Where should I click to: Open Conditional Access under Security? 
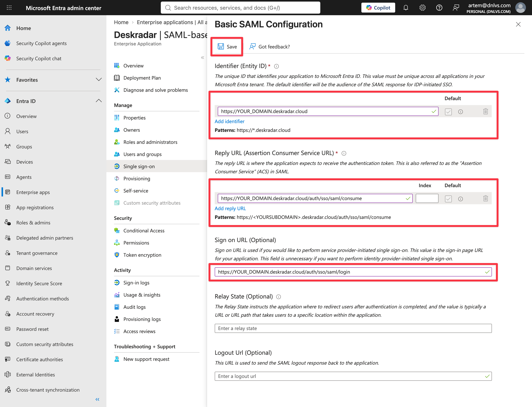coord(144,231)
